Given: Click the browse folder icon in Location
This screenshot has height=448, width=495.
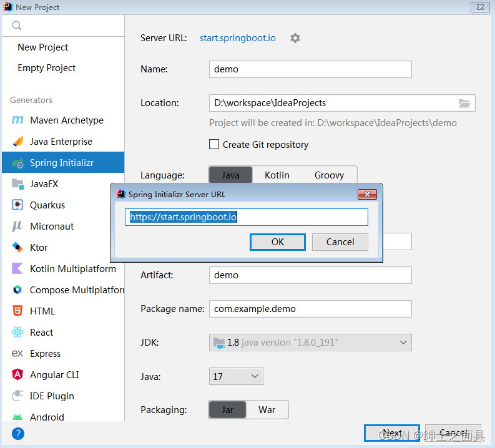Looking at the screenshot, I should pos(464,103).
